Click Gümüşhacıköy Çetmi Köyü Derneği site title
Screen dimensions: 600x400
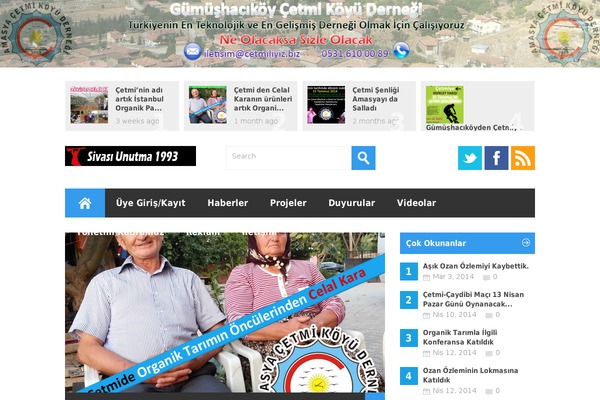click(296, 9)
